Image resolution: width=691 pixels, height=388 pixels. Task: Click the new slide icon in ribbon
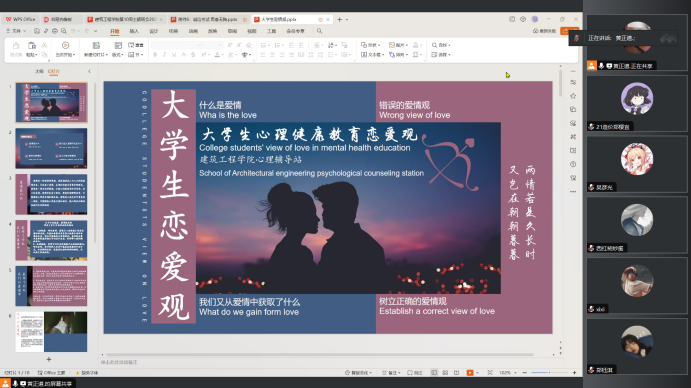pyautogui.click(x=96, y=45)
